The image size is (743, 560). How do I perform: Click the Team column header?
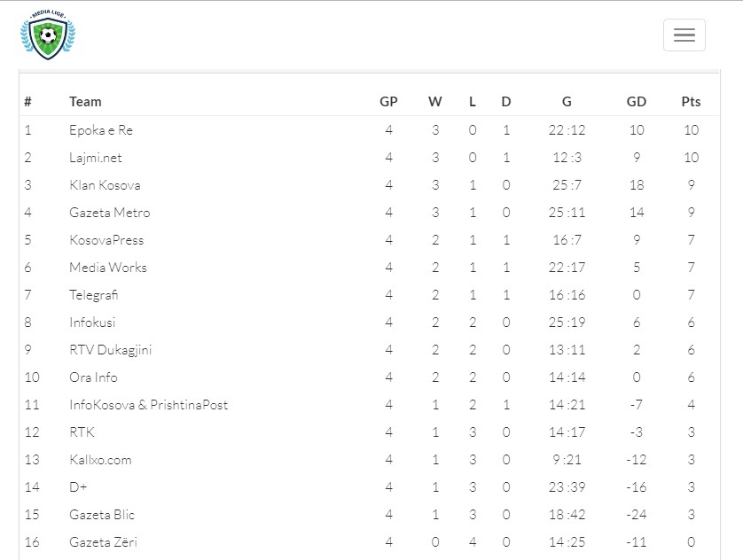pos(85,102)
